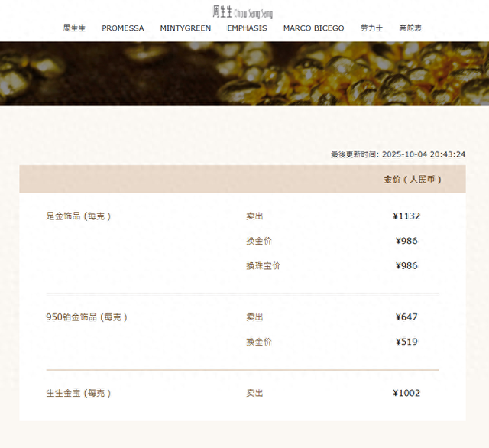
Task: Select the last-updated timestamp 2025-10-04 20:43:24
Action: (x=423, y=154)
